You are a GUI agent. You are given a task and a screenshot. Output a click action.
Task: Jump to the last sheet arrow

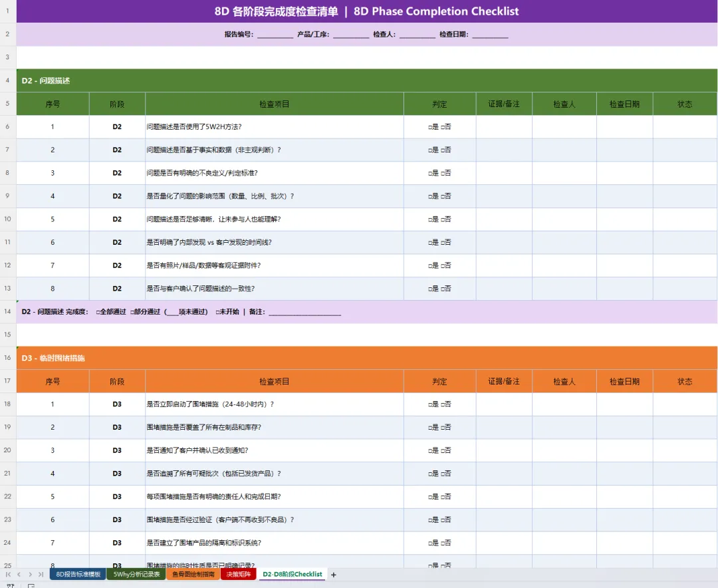click(41, 574)
